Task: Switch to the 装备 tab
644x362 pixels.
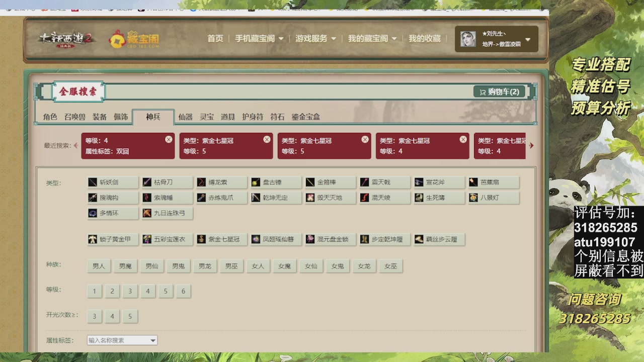Action: [x=99, y=117]
